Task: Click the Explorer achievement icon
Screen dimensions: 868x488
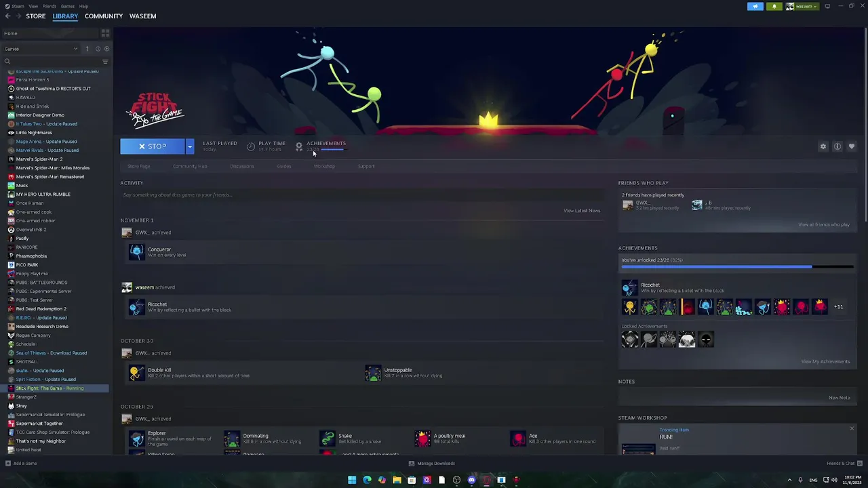Action: tap(137, 439)
